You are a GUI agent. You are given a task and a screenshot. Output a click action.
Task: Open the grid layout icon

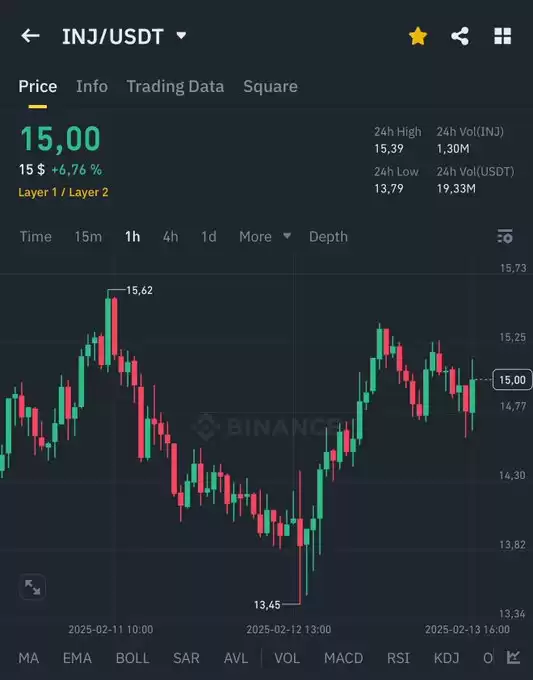(503, 36)
